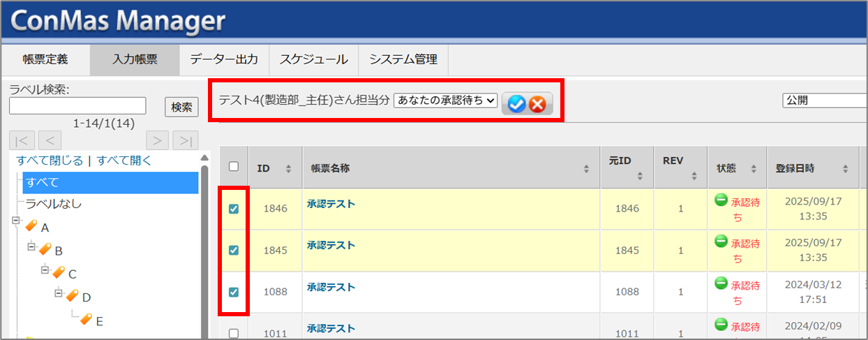Open the あなたの承認待ち filter dropdown
The height and width of the screenshot is (340, 868).
(x=445, y=101)
